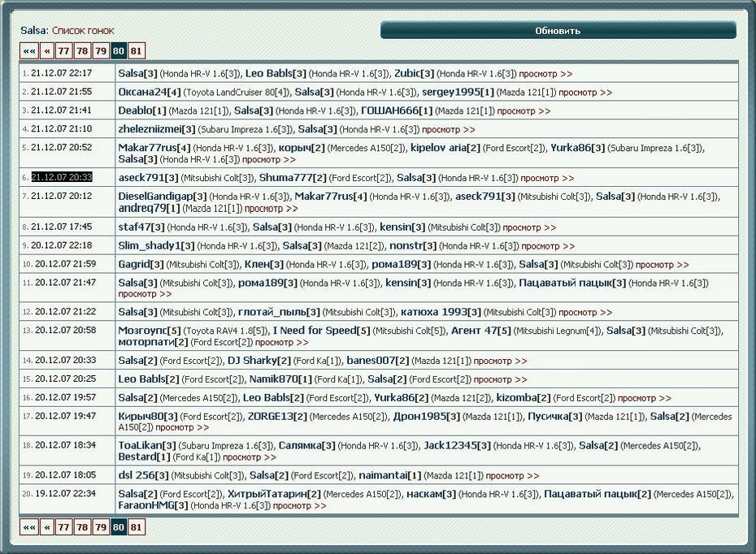The height and width of the screenshot is (554, 756).
Task: Open корыч[2] player link
Action: 302,148
